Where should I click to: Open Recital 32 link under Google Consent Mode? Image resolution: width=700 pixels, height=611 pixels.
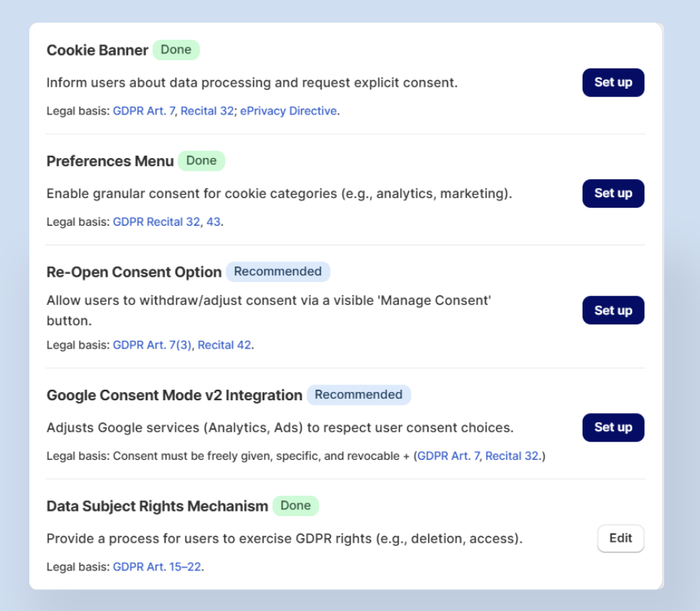pyautogui.click(x=512, y=456)
